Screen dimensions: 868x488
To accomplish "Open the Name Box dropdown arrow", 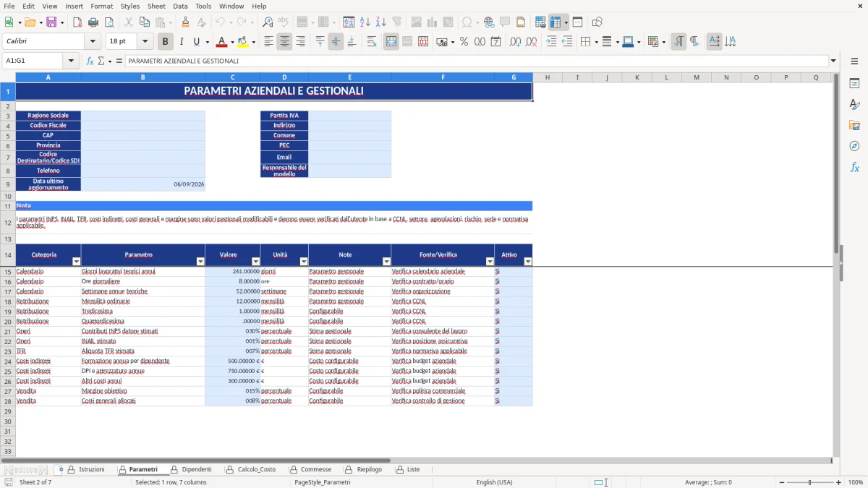I will point(71,61).
